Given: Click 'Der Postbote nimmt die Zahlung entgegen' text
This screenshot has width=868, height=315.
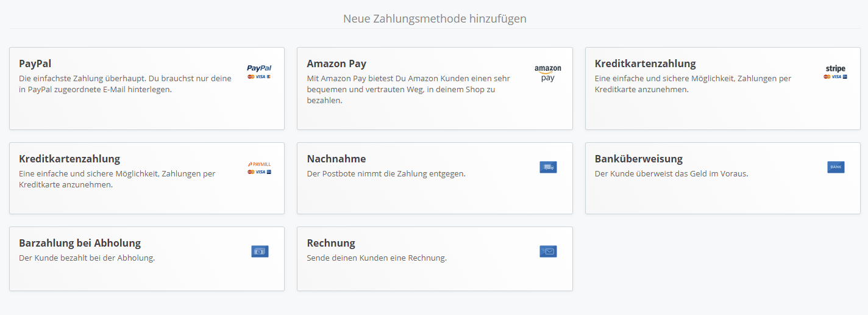Looking at the screenshot, I should click(386, 173).
